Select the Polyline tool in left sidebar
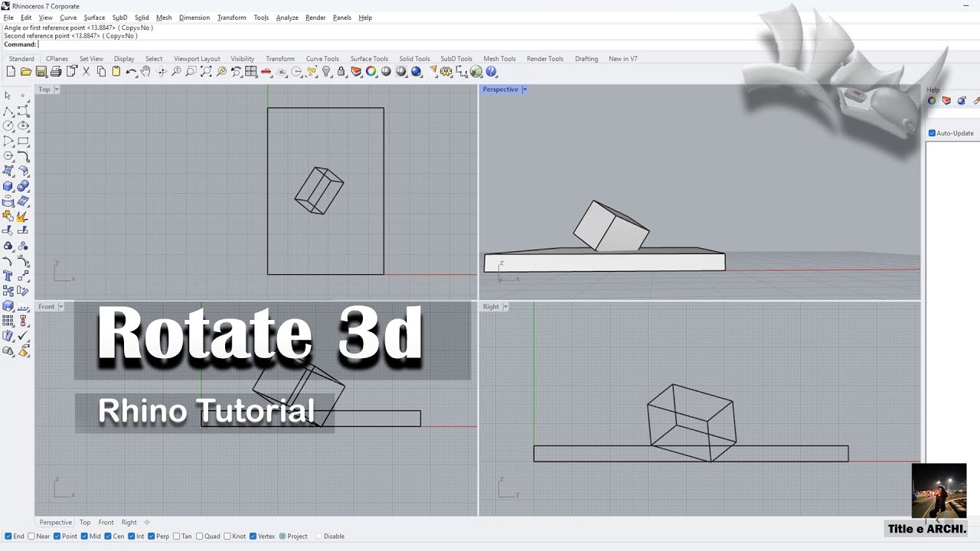980x551 pixels. 8,111
